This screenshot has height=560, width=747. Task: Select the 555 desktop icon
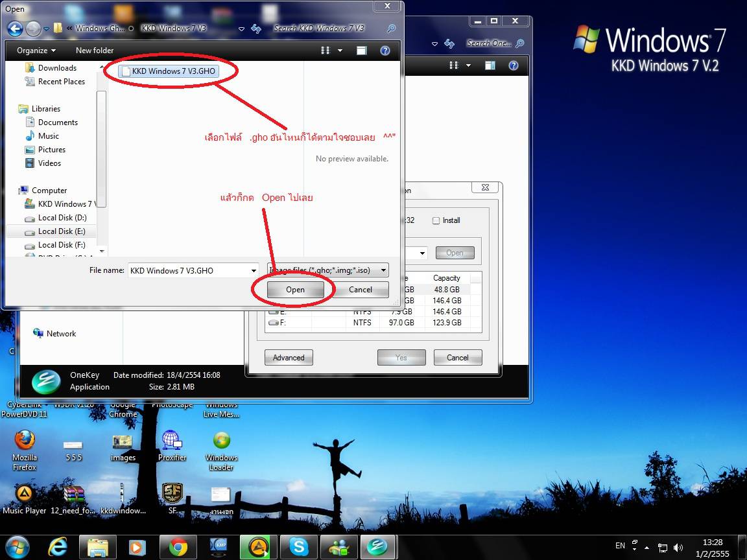point(73,450)
